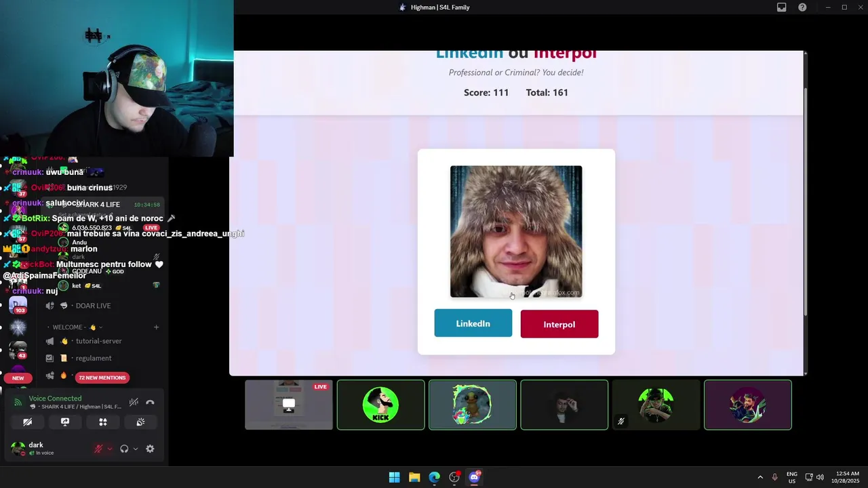
Task: Open Discord inbox icon in title bar
Action: pyautogui.click(x=782, y=7)
